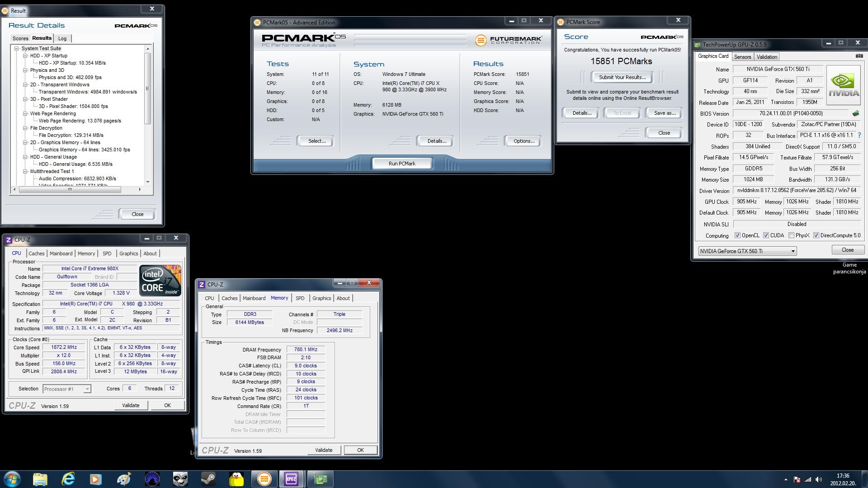Screen dimensions: 868x488
Task: Toggle the OpenCL checkbox in GPU-Z
Action: coord(737,235)
